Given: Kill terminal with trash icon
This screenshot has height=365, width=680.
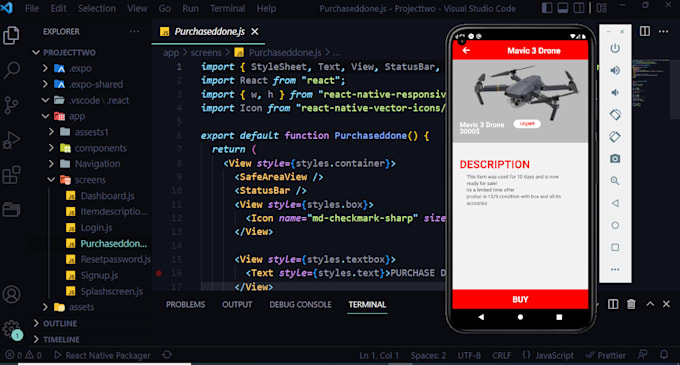Looking at the screenshot, I should coord(631,304).
